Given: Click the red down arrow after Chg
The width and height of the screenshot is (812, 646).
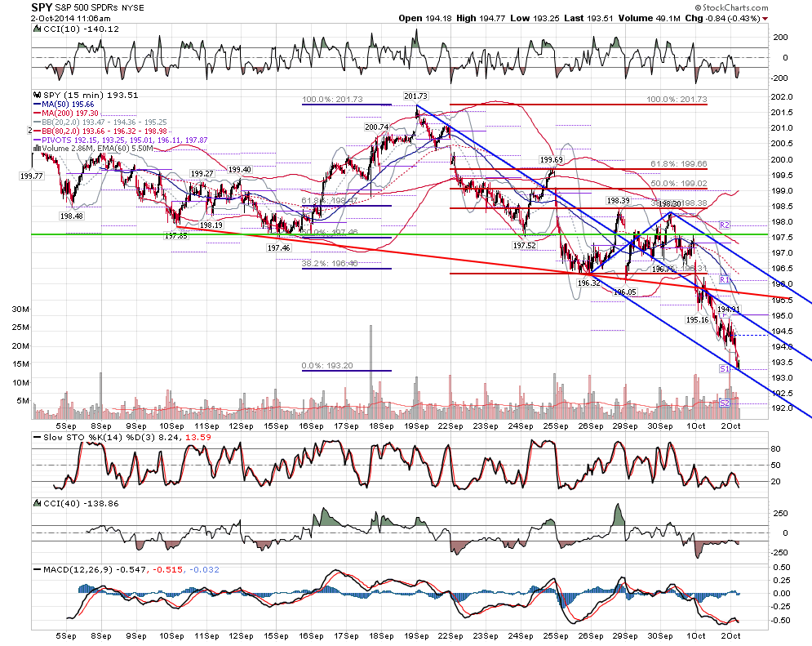Looking at the screenshot, I should click(x=765, y=19).
